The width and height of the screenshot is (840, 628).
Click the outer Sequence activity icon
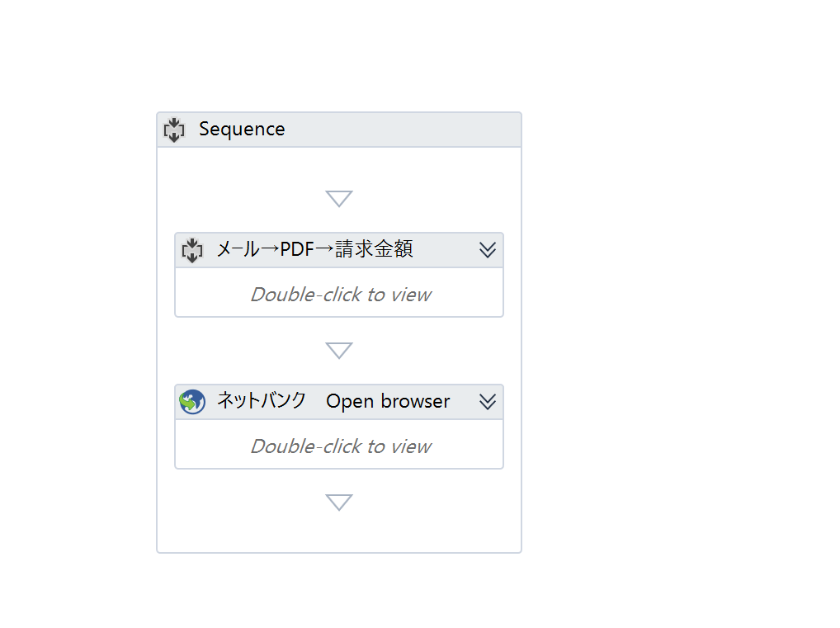pos(174,130)
